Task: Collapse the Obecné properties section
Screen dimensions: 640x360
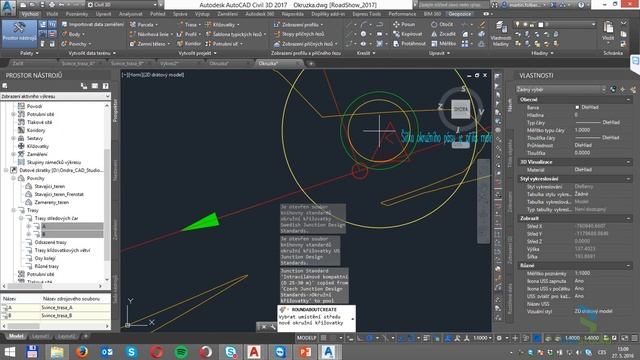Action: pos(628,100)
